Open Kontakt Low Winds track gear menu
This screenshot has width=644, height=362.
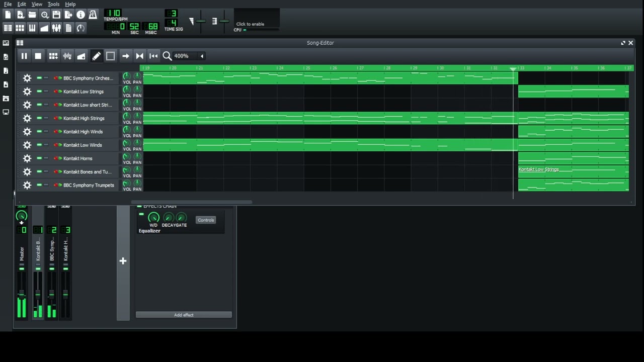(x=27, y=145)
